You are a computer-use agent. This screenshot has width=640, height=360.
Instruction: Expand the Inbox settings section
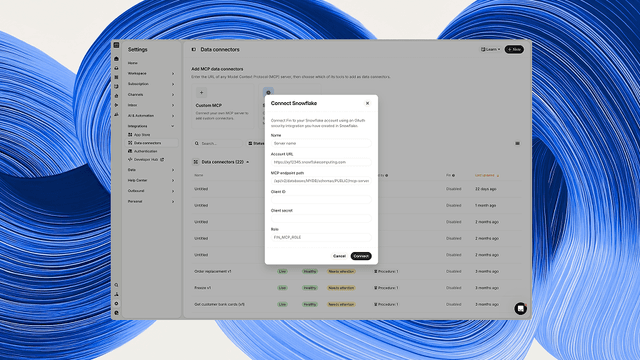click(x=151, y=105)
